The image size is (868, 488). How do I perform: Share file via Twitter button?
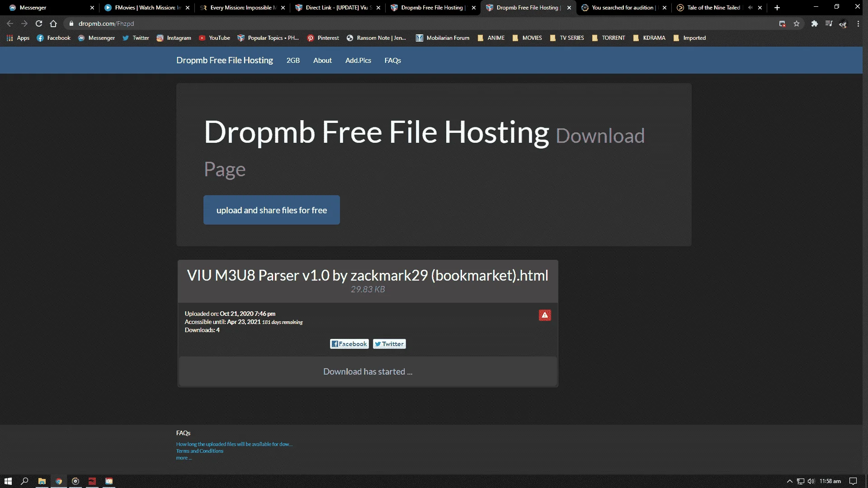tap(389, 344)
